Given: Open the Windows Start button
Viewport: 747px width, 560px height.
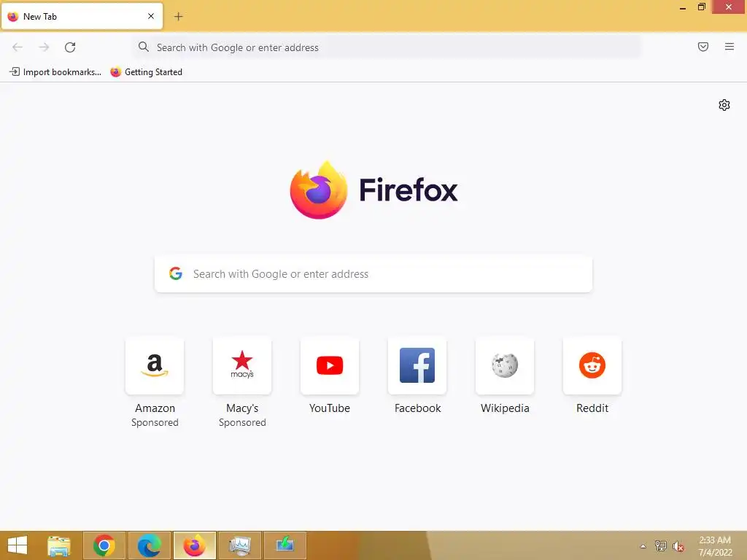Looking at the screenshot, I should pos(18,545).
